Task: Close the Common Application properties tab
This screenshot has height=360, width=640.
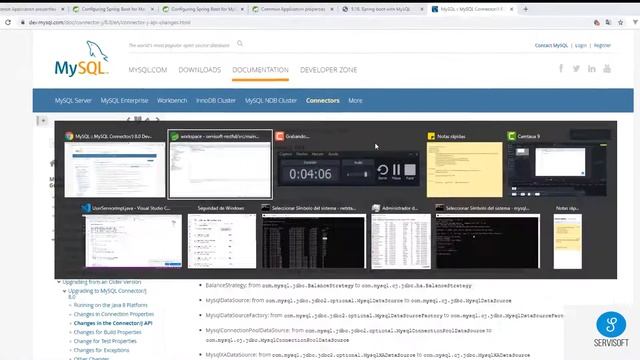Action: 331,9
